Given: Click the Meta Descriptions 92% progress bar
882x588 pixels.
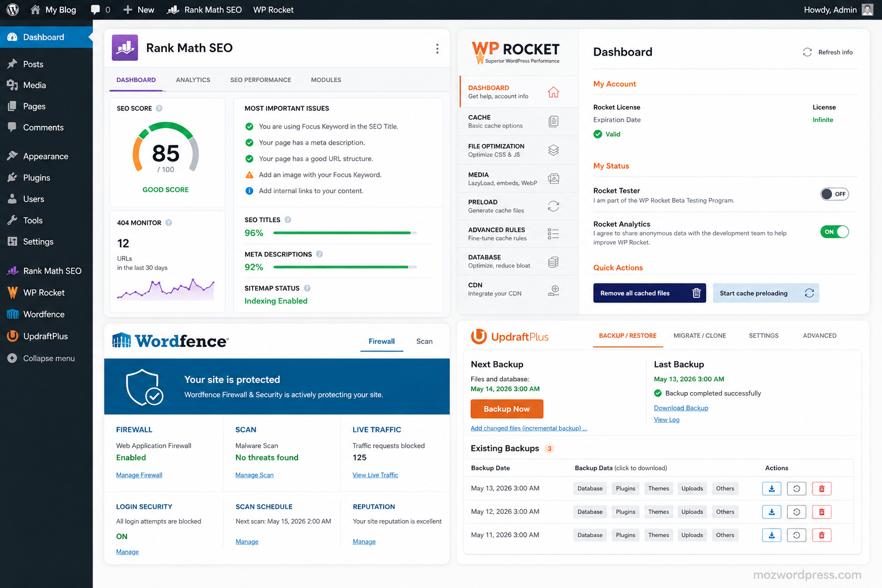Looking at the screenshot, I should pos(345,268).
